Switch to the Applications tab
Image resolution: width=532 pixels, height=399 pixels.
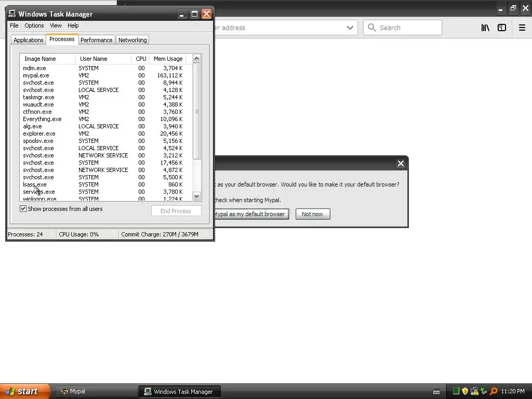point(29,40)
